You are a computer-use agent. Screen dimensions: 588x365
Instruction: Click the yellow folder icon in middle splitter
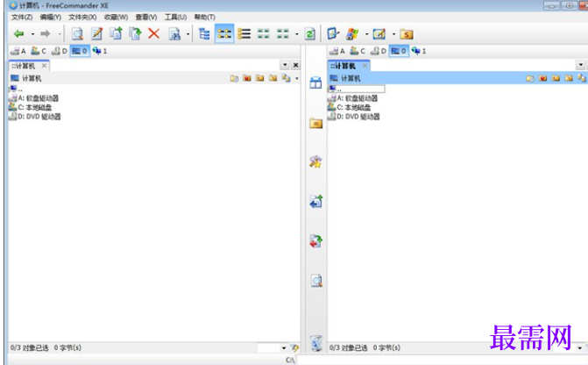315,123
